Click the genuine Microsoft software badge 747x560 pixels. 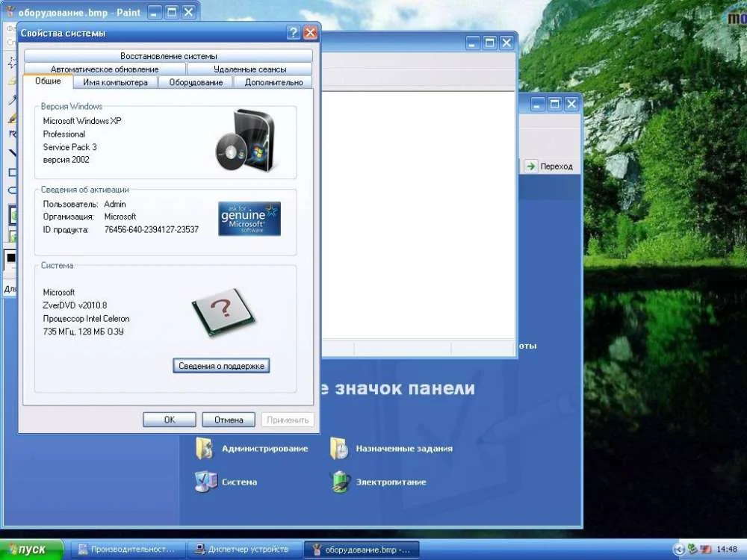pyautogui.click(x=249, y=218)
